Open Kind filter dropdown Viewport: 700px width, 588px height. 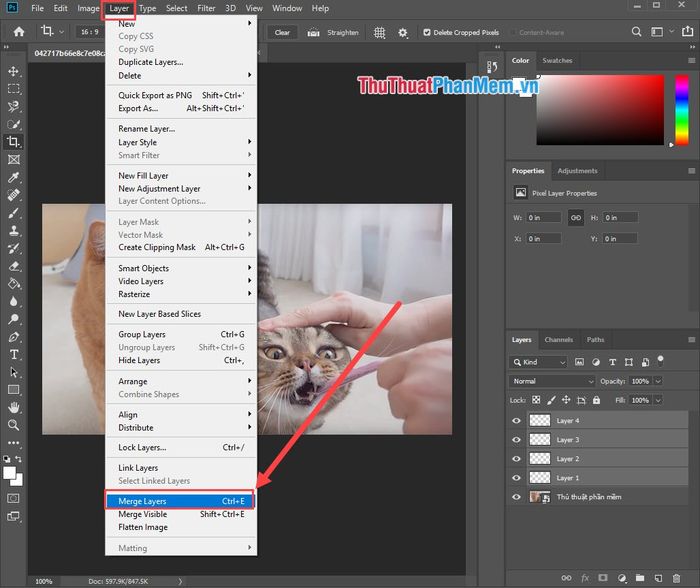[x=538, y=362]
